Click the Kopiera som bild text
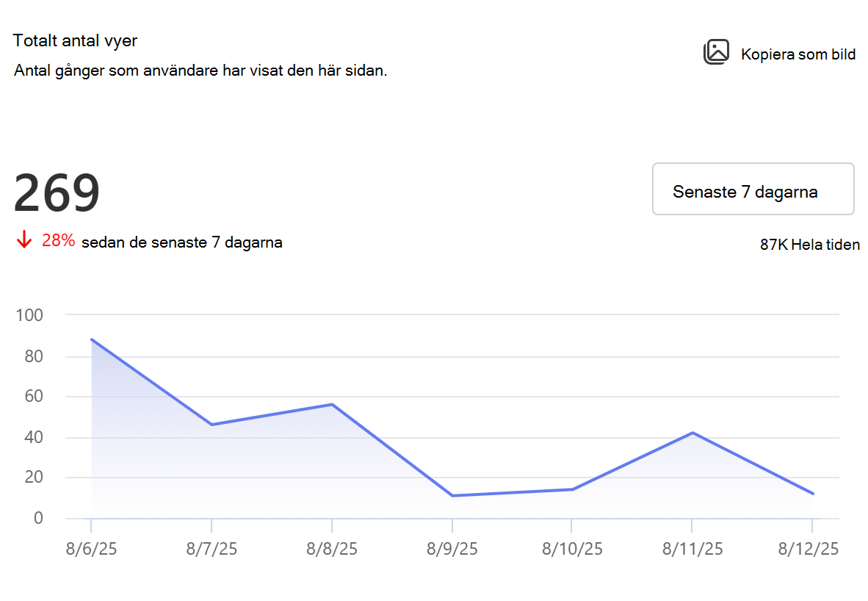The height and width of the screenshot is (601, 868). (x=798, y=54)
